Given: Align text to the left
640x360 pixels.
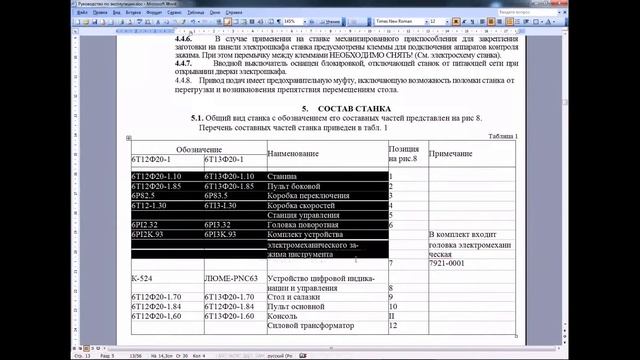Looking at the screenshot, I should (x=482, y=22).
